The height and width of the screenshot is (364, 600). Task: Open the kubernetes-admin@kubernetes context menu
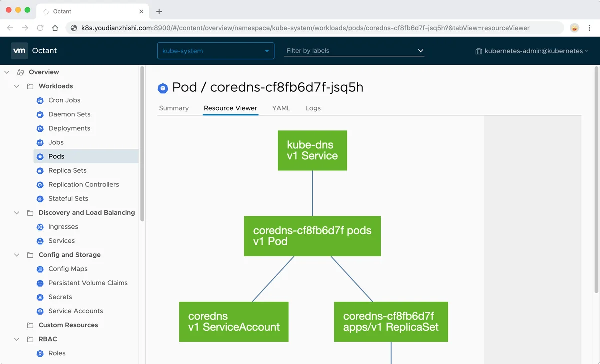(x=531, y=51)
